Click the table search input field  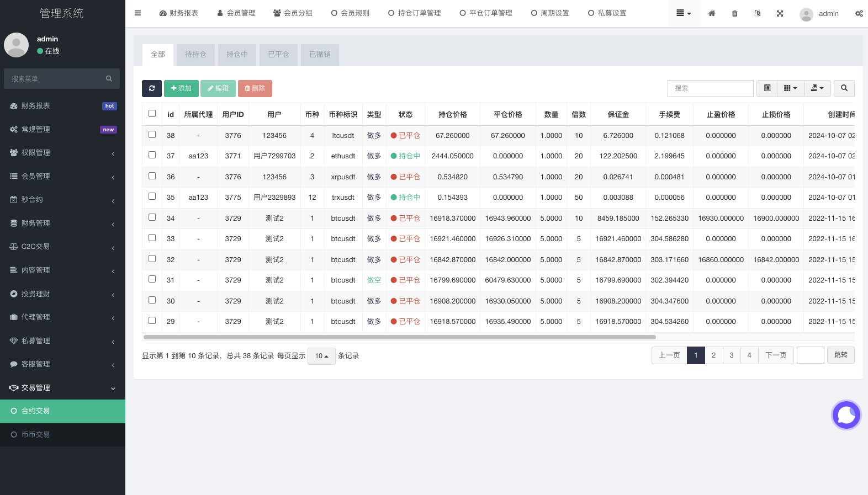pyautogui.click(x=710, y=88)
